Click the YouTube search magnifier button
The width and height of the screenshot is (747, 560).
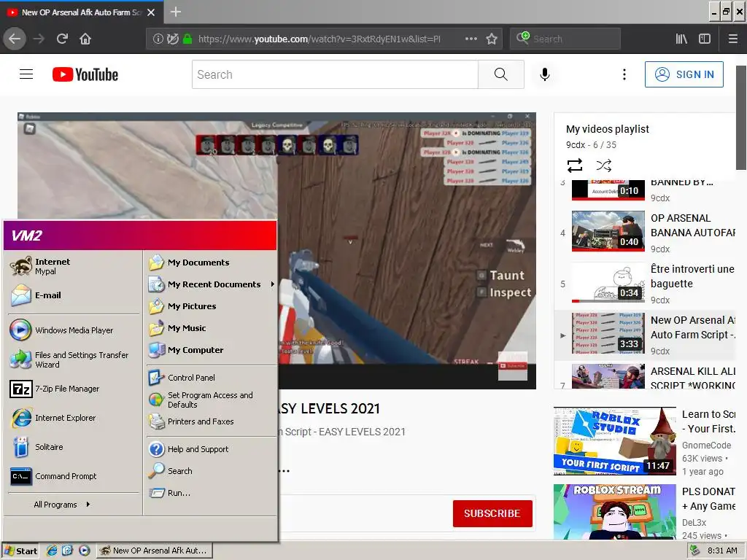[x=500, y=74]
